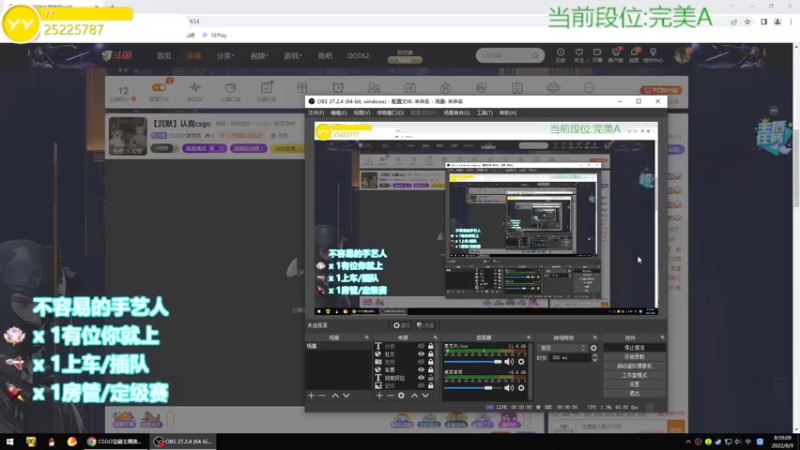Click the 300 ms duration field

click(x=569, y=358)
